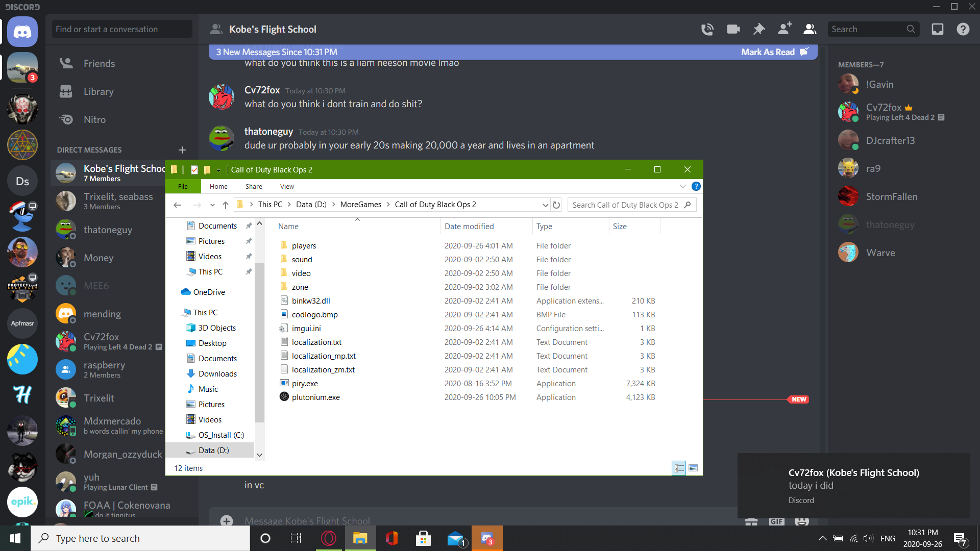
Task: Open quick access toolbar customize dropdown
Action: coord(218,170)
